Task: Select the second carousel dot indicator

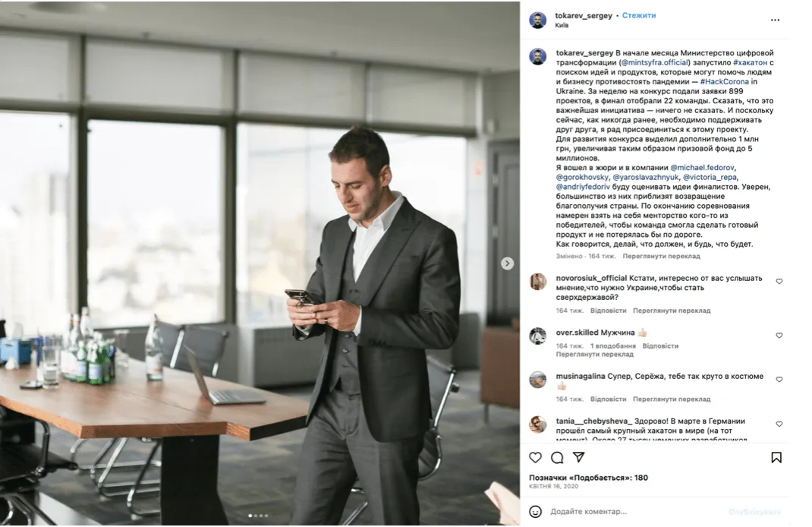Action: tap(256, 516)
